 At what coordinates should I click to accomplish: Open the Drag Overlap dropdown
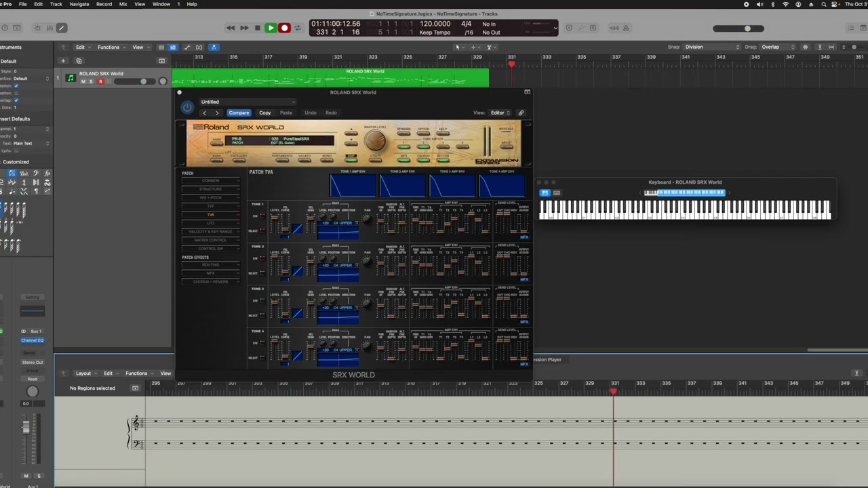(777, 47)
